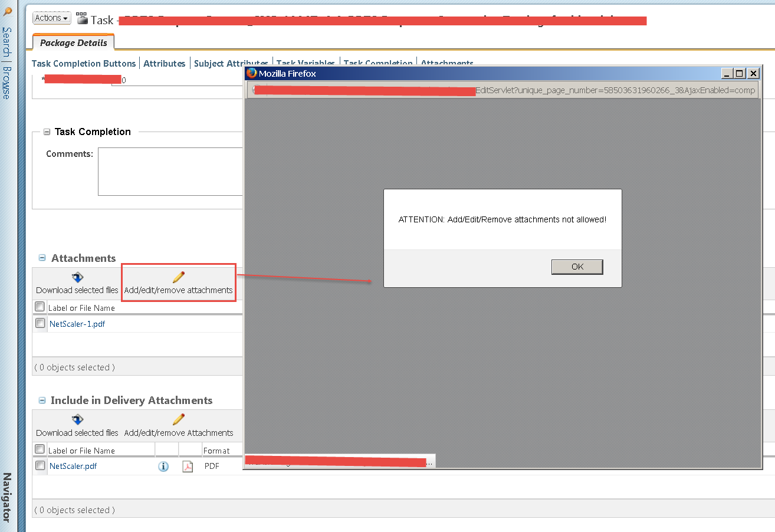The height and width of the screenshot is (532, 775).
Task: Click Label or File Name header in Delivery Attachments
Action: click(x=81, y=451)
